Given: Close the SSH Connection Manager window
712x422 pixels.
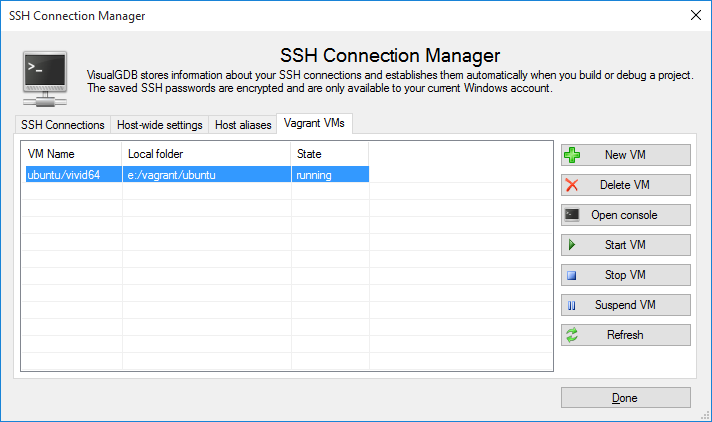Looking at the screenshot, I should (x=696, y=15).
